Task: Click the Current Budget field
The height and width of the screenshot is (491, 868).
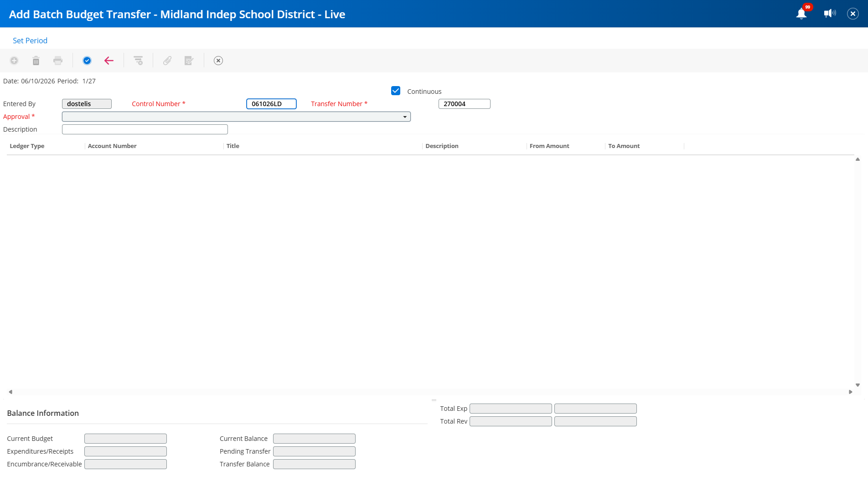Action: coord(125,439)
